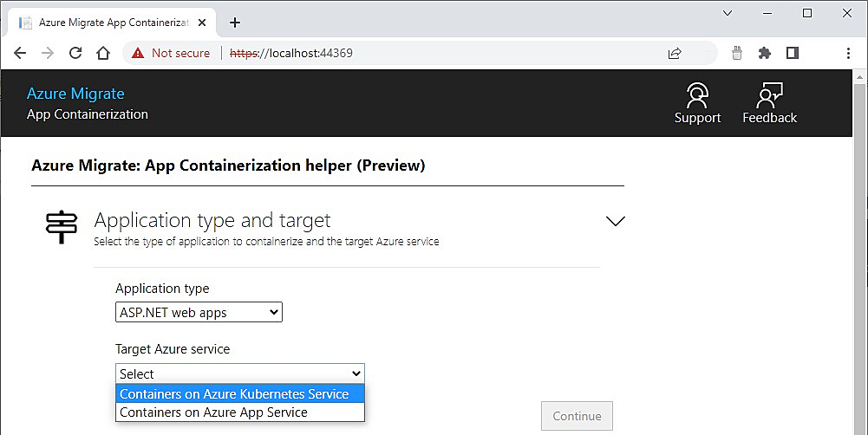Collapse the Application type and target section
The image size is (868, 435).
tap(615, 221)
